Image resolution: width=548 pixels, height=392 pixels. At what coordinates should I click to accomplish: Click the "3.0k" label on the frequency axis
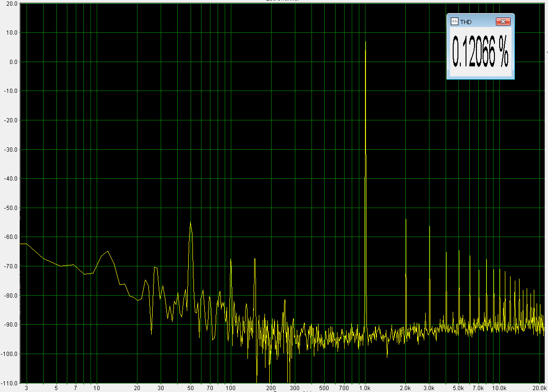click(x=429, y=388)
